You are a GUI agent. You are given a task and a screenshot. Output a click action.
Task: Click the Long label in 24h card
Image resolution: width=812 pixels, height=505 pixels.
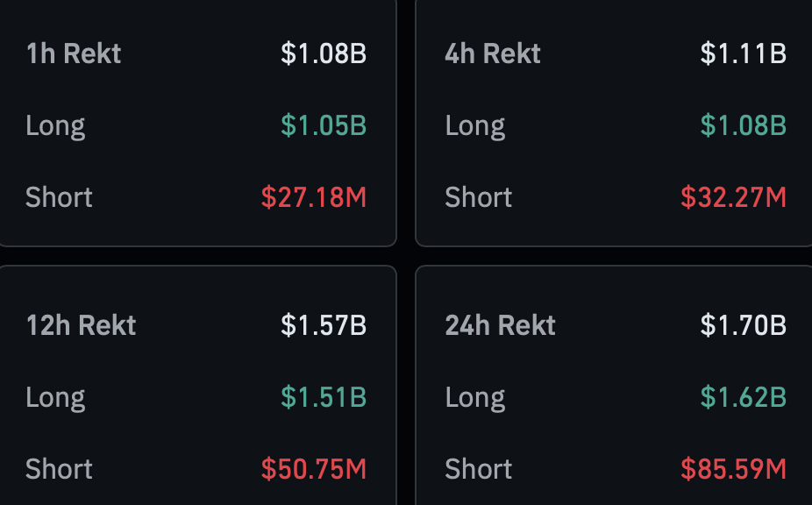(x=475, y=399)
